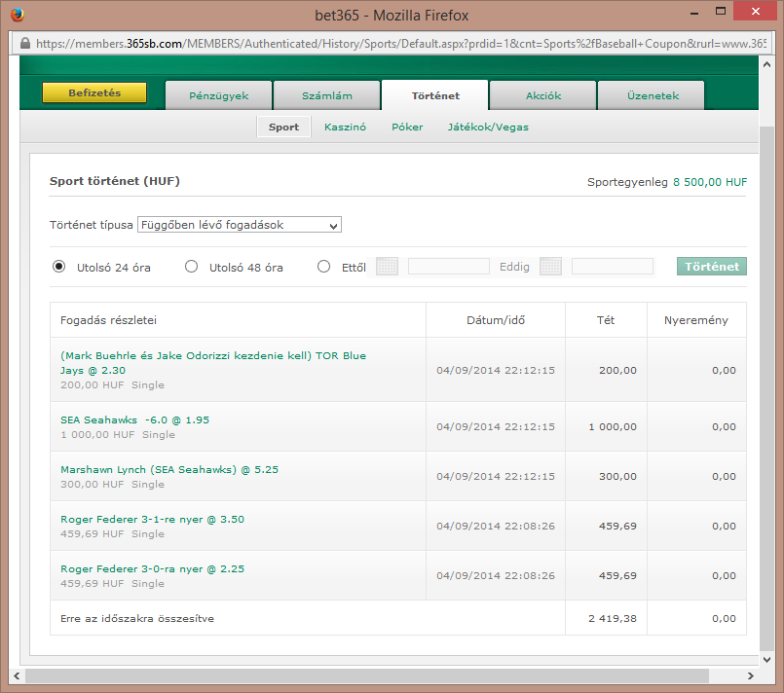Open Roger Federer 3-1-re nyer bet

click(x=153, y=519)
